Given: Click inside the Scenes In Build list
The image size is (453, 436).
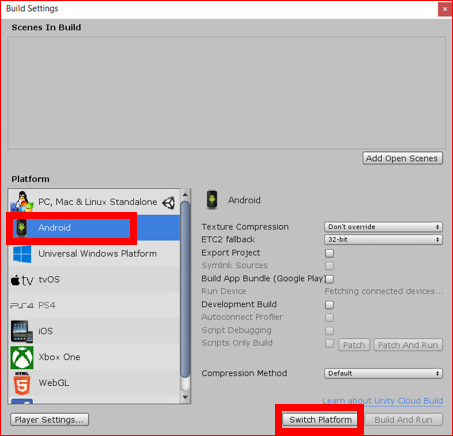Looking at the screenshot, I should [x=227, y=93].
